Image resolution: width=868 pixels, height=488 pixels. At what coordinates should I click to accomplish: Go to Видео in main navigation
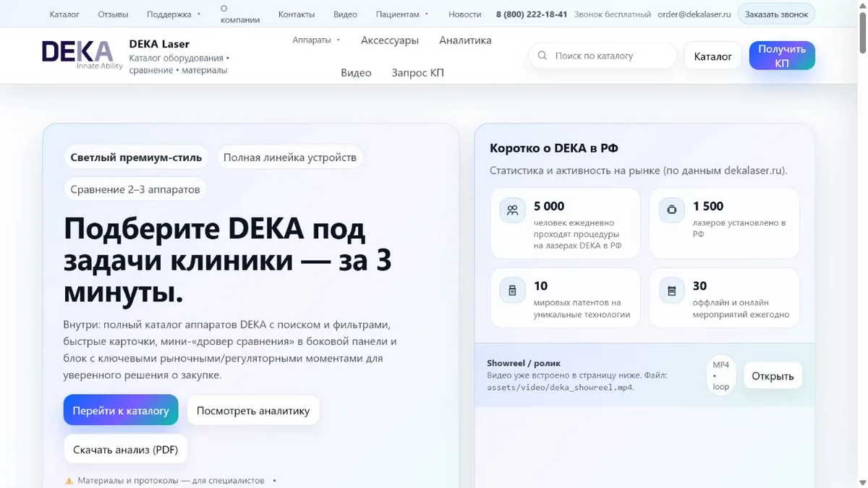pos(356,72)
